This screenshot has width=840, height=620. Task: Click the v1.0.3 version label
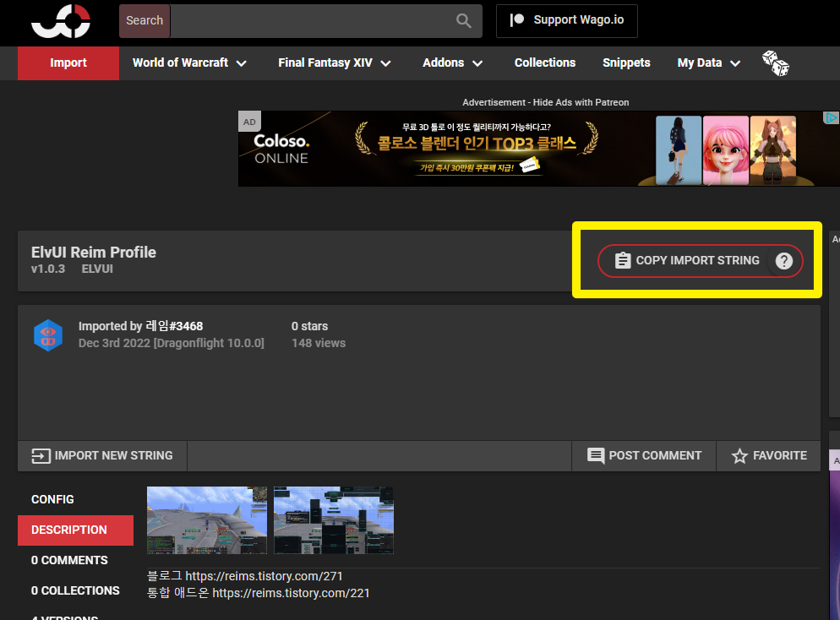coord(48,269)
